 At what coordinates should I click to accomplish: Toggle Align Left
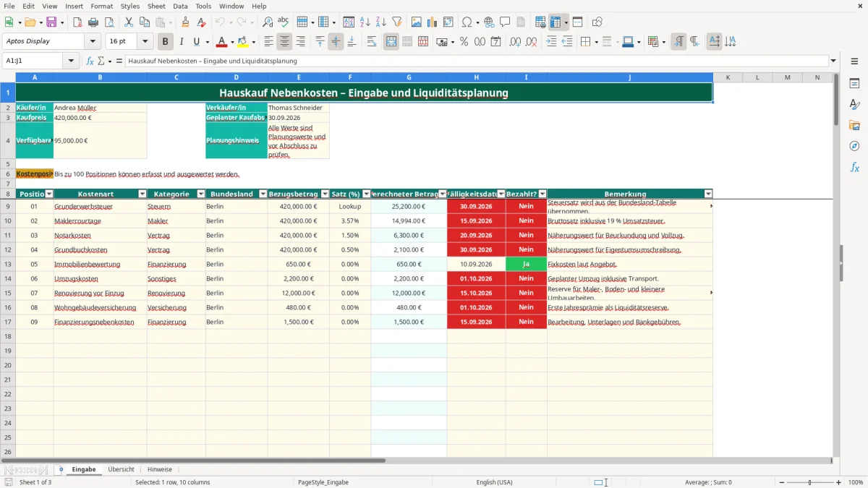pos(269,42)
